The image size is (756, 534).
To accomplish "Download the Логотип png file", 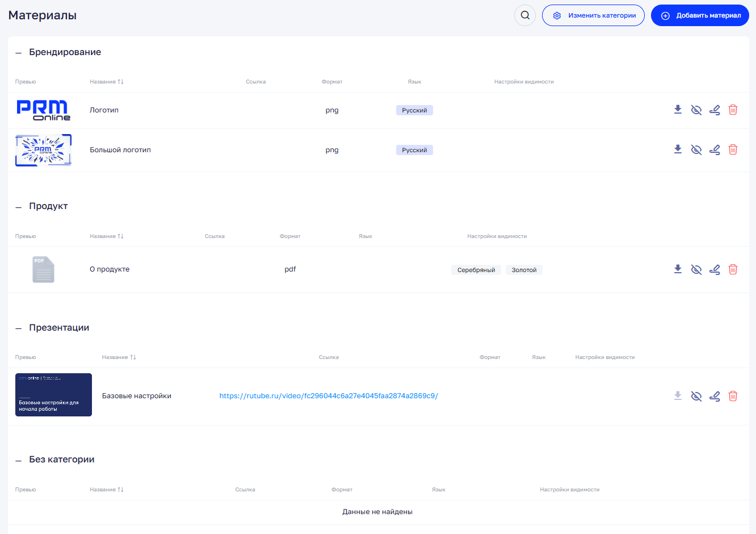I will tap(678, 110).
